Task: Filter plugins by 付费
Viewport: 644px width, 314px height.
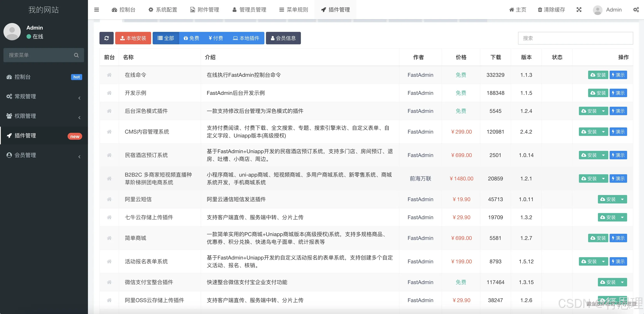Action: coord(216,38)
